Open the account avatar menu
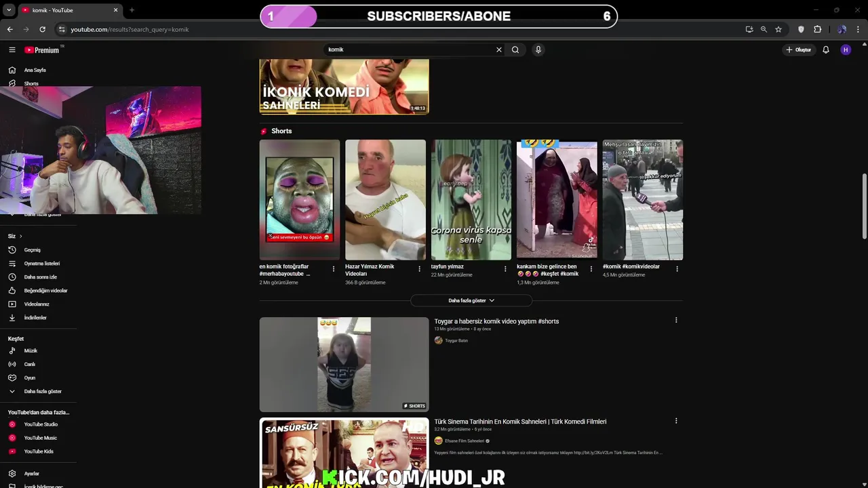 pos(846,49)
